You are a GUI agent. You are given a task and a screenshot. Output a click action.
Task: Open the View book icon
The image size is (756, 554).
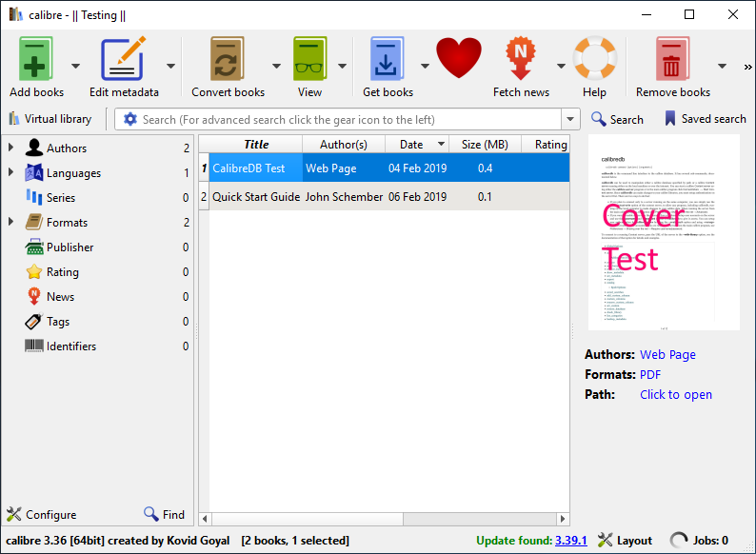[x=309, y=59]
